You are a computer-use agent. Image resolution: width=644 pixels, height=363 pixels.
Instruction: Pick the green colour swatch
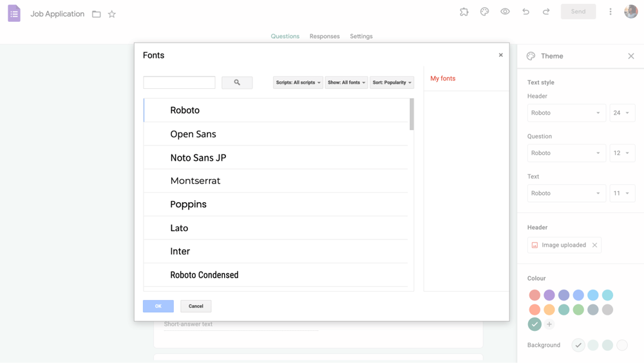[x=578, y=310]
